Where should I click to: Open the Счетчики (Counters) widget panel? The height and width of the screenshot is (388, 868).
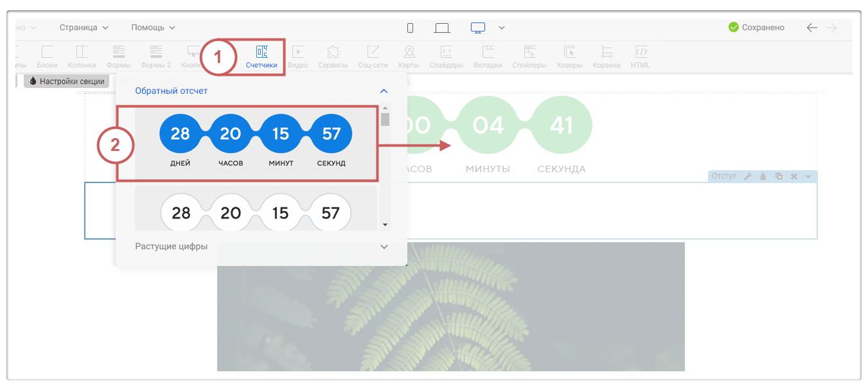click(x=261, y=57)
